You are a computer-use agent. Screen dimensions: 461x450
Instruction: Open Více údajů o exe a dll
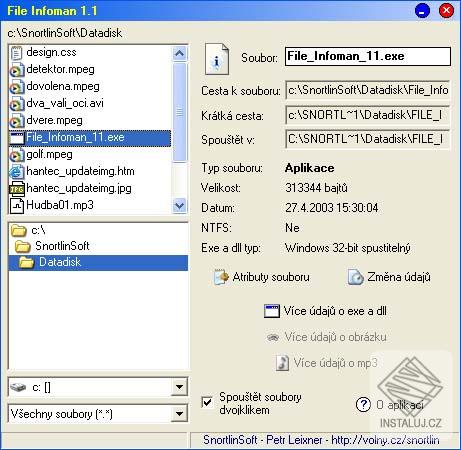[325, 311]
